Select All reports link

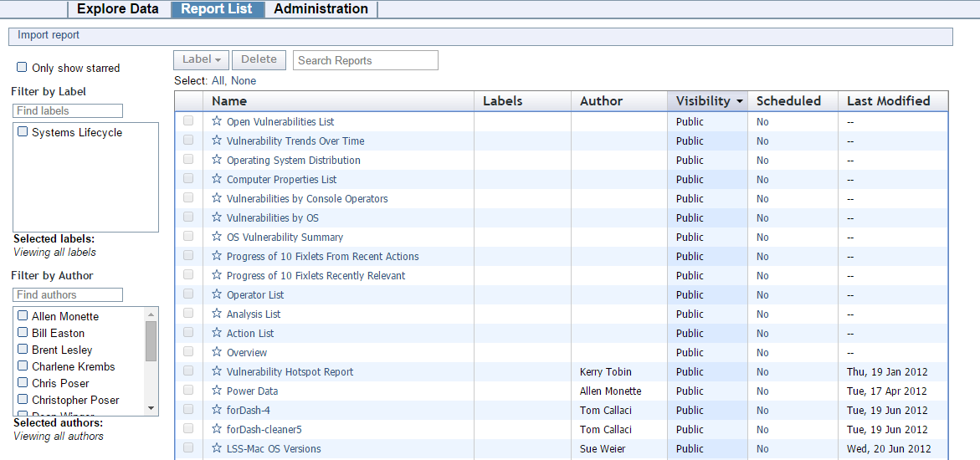(x=218, y=80)
